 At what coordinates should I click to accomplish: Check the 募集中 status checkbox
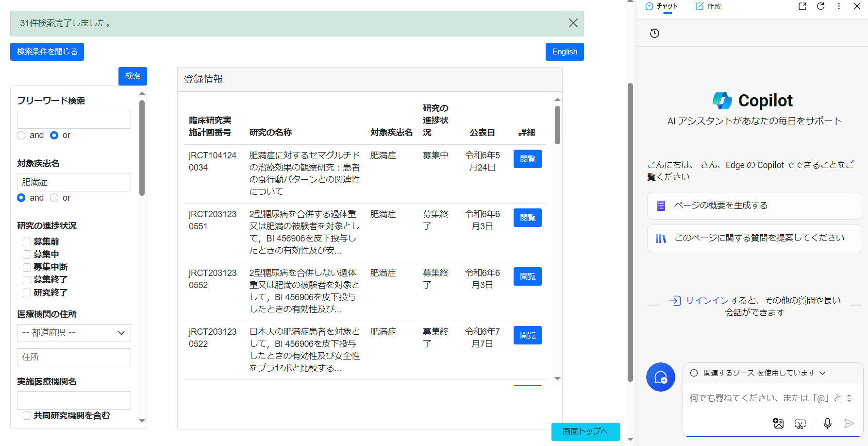click(27, 255)
